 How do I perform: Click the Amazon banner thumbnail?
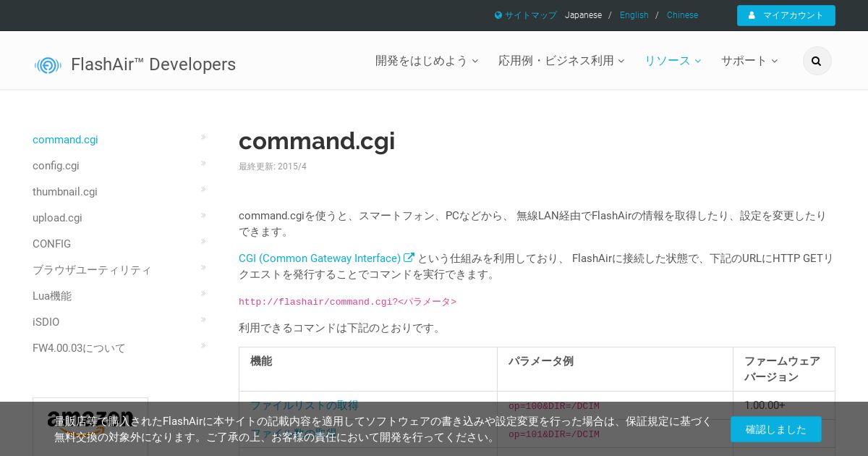point(90,426)
